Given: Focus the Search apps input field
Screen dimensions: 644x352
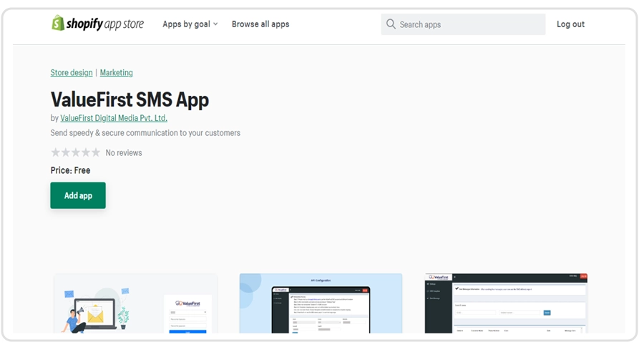Looking at the screenshot, I should point(469,24).
